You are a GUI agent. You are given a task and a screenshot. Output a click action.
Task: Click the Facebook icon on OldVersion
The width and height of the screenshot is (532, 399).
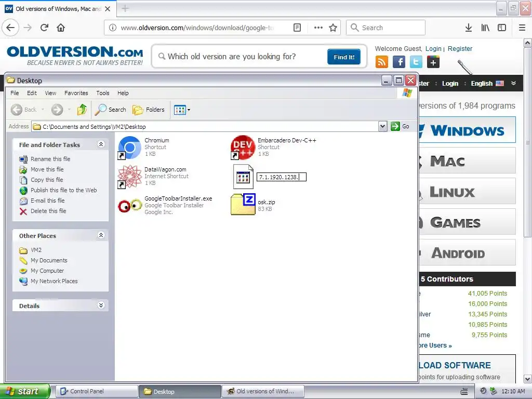click(x=399, y=62)
